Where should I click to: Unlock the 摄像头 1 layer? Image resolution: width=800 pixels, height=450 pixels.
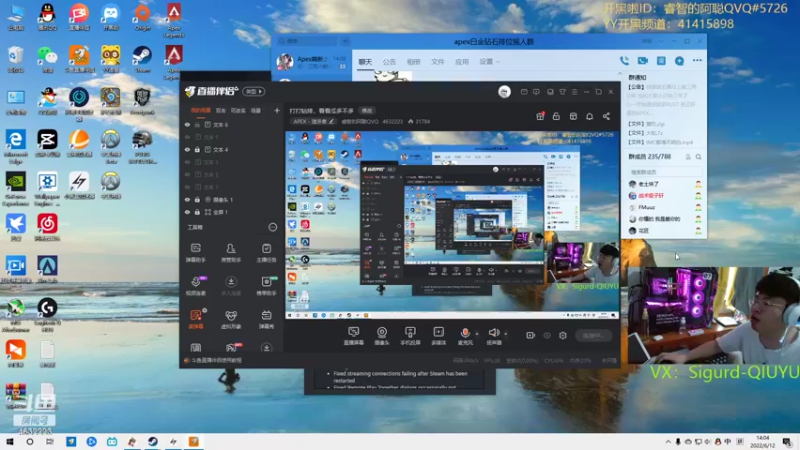(x=197, y=199)
